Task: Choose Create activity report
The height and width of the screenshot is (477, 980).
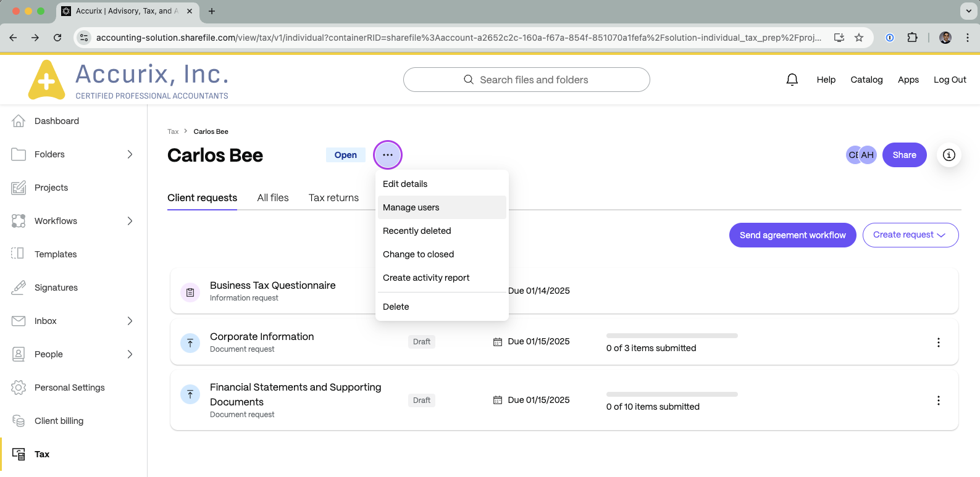Action: (x=442, y=278)
